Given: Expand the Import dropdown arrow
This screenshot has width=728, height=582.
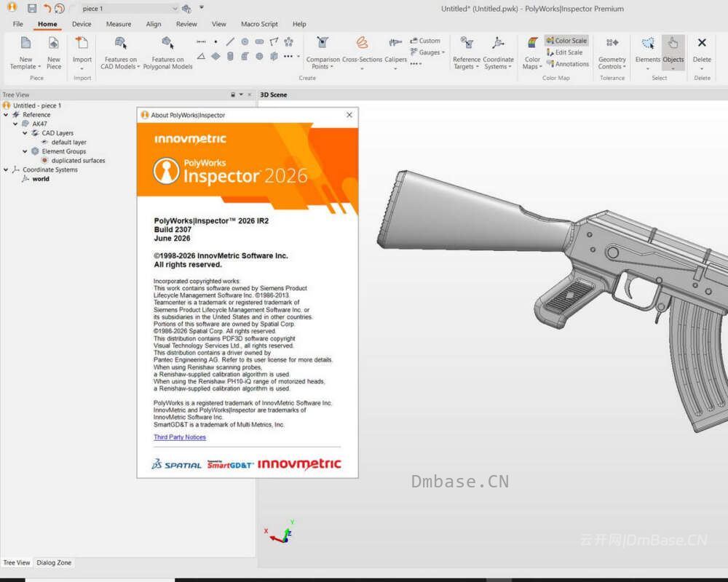Looking at the screenshot, I should tap(82, 68).
